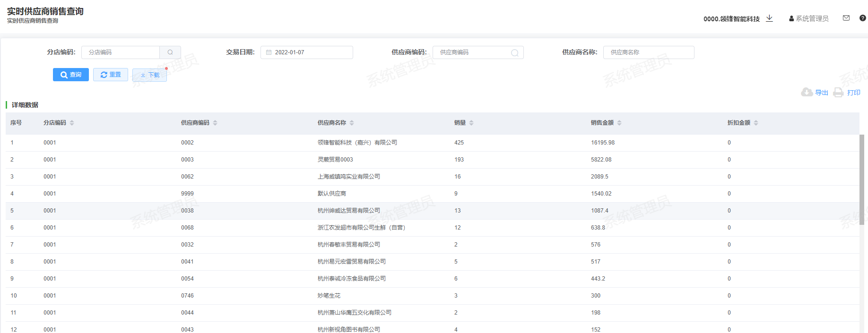The width and height of the screenshot is (868, 333).
Task: Sort table by 分店编码 column
Action: coord(72,123)
